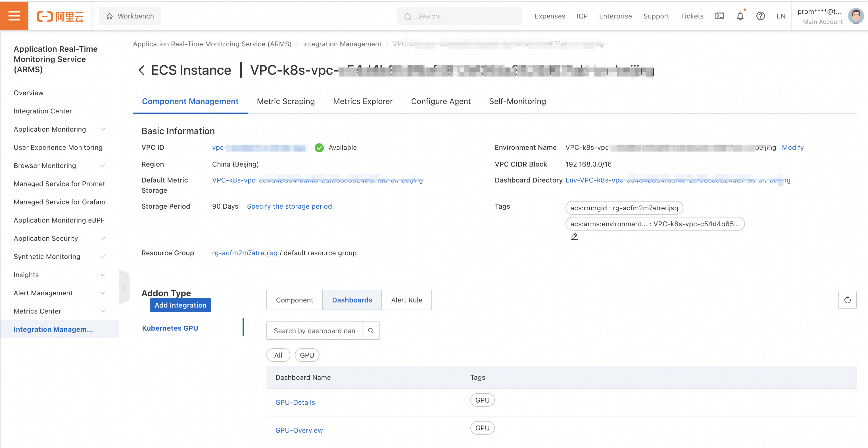Filter dashboards by All tag
868x448 pixels.
[278, 355]
